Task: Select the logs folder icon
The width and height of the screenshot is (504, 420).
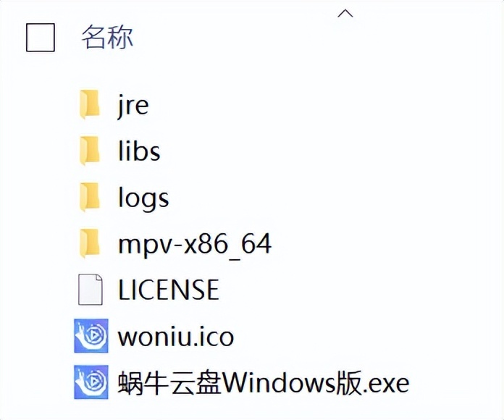Action: (90, 197)
